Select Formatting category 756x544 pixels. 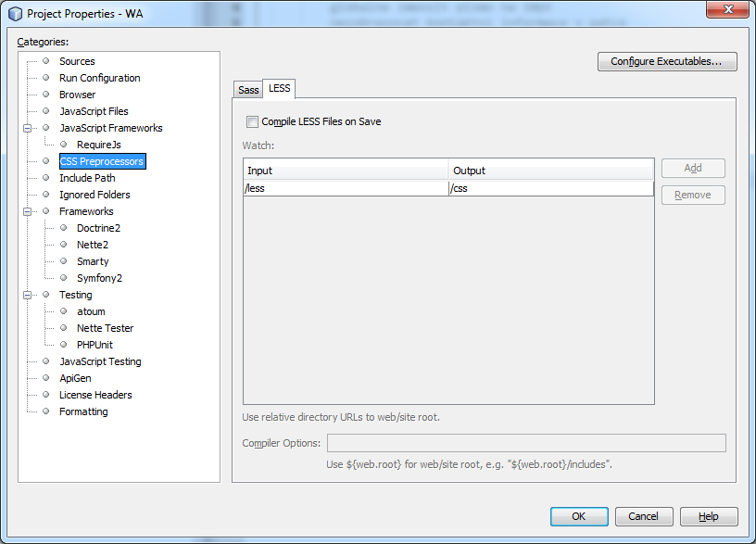(x=83, y=411)
